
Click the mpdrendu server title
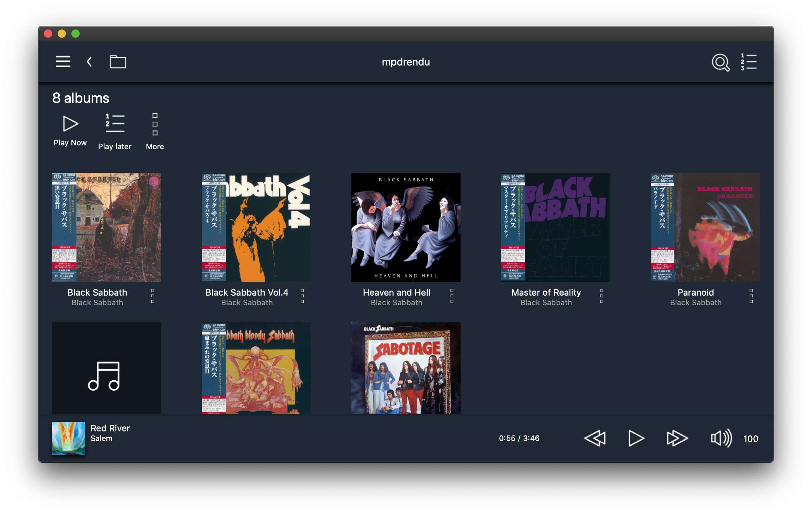(x=406, y=62)
